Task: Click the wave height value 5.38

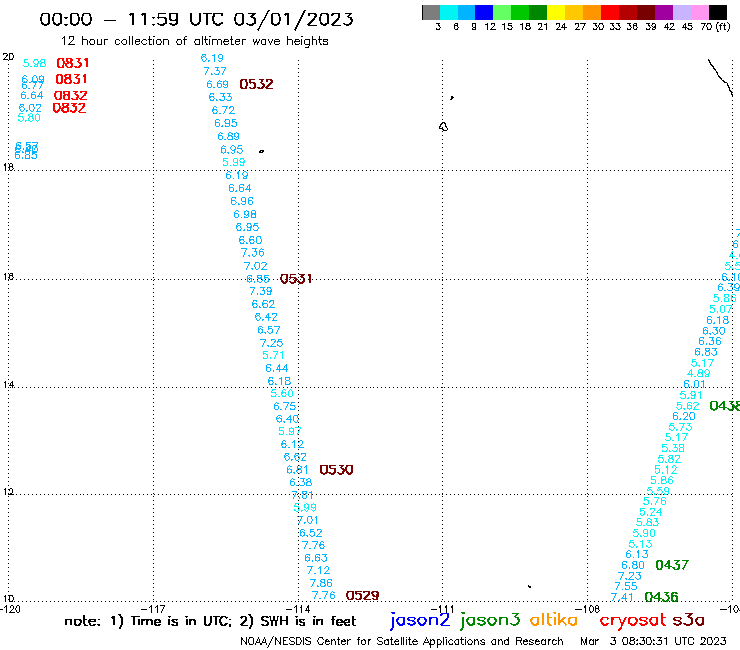Action: tap(673, 448)
